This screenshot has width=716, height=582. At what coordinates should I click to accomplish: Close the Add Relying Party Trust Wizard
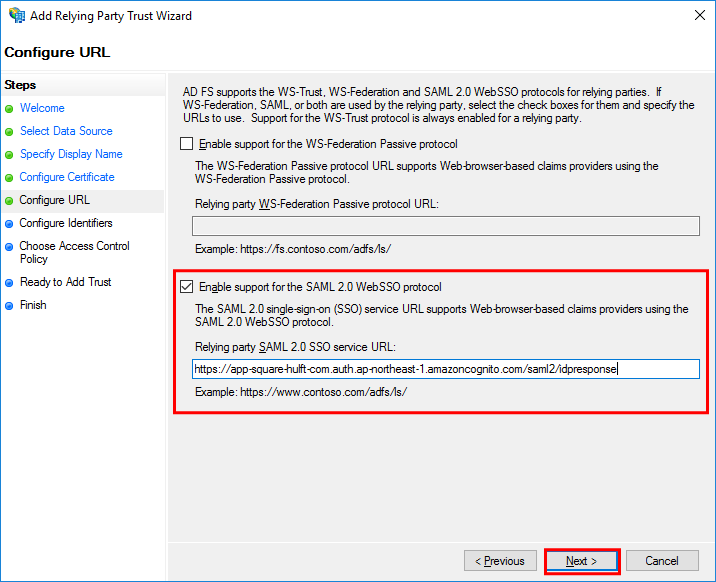(x=700, y=15)
